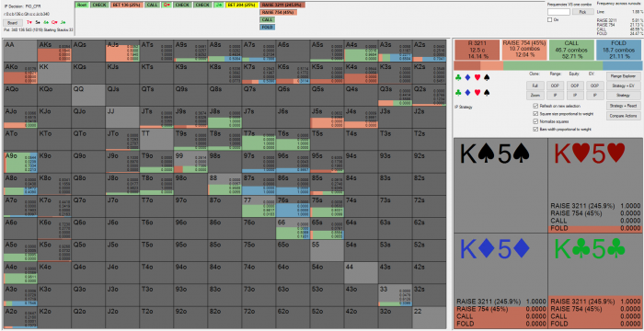
Task: Select the red heart suit in the top suit row
Action: (x=477, y=77)
